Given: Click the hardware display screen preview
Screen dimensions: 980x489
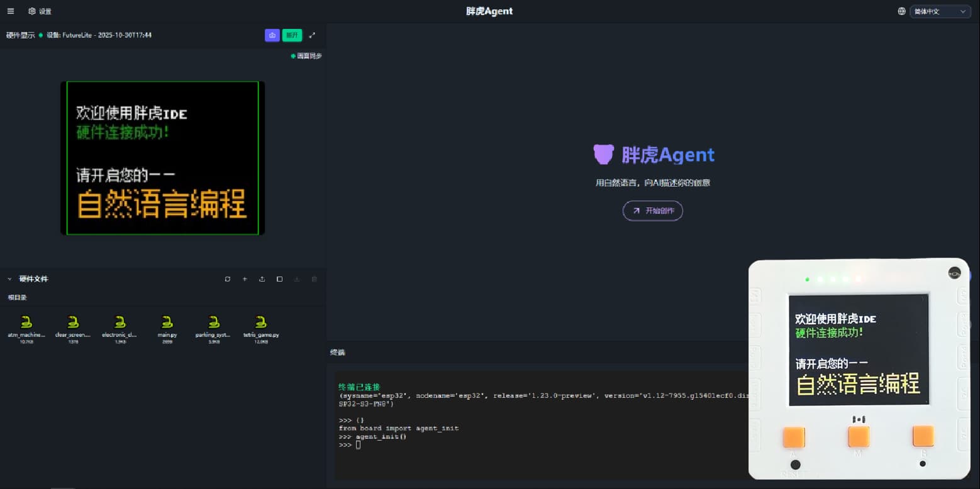Looking at the screenshot, I should (162, 158).
